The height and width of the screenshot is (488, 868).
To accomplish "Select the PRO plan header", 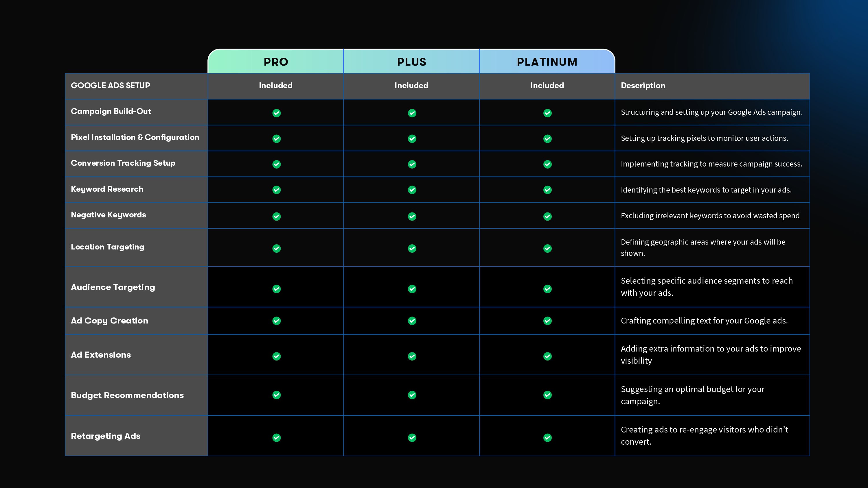I will [276, 62].
